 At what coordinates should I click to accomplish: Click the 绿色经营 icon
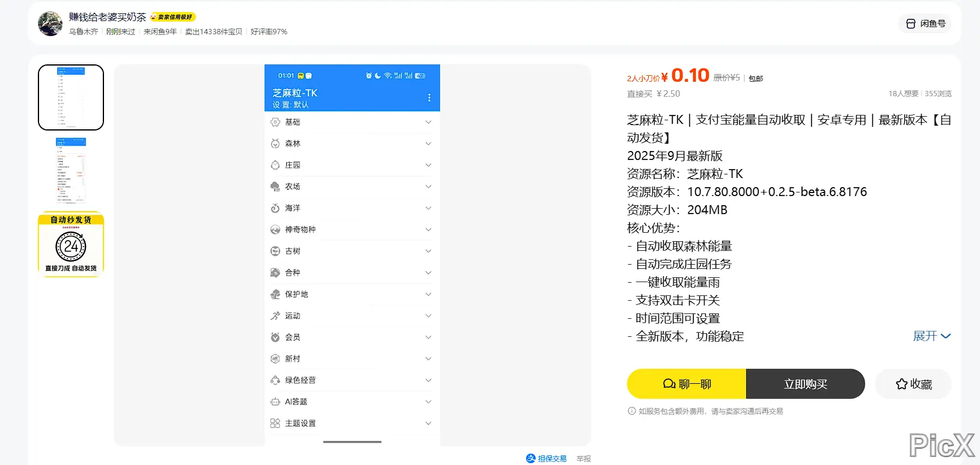[x=275, y=380]
